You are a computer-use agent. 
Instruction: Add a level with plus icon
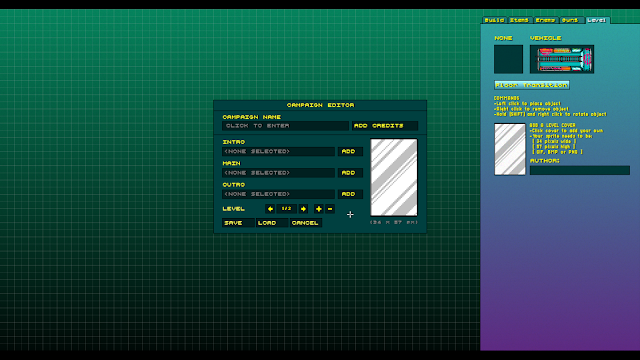[x=319, y=209]
